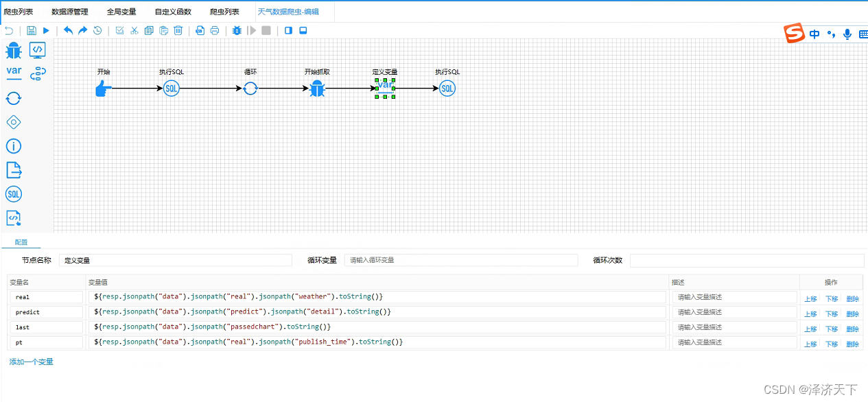Select the 定义变量 var node on canvas
Image resolution: width=868 pixels, height=402 pixels.
click(385, 88)
